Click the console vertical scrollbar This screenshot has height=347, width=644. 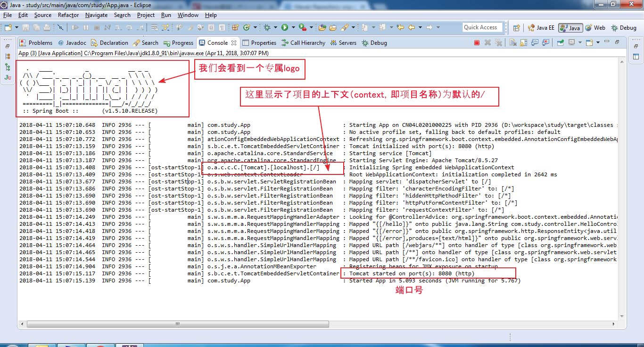[x=621, y=189]
